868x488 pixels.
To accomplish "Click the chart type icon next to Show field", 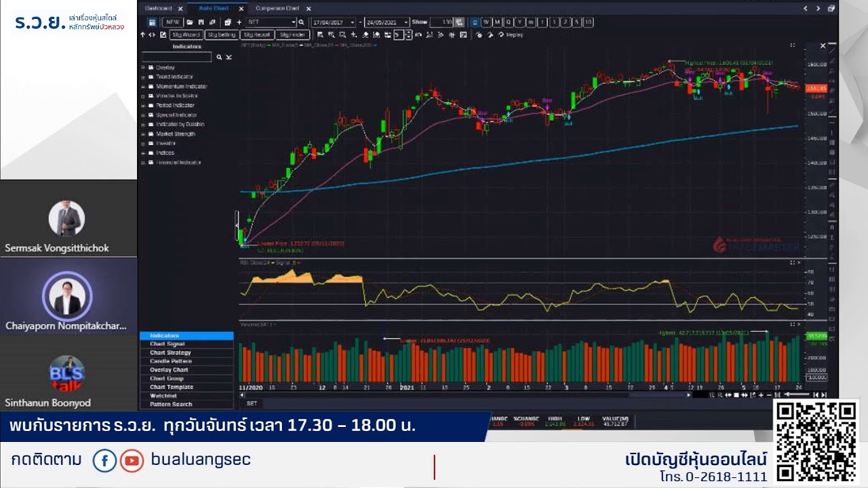I will (x=458, y=22).
